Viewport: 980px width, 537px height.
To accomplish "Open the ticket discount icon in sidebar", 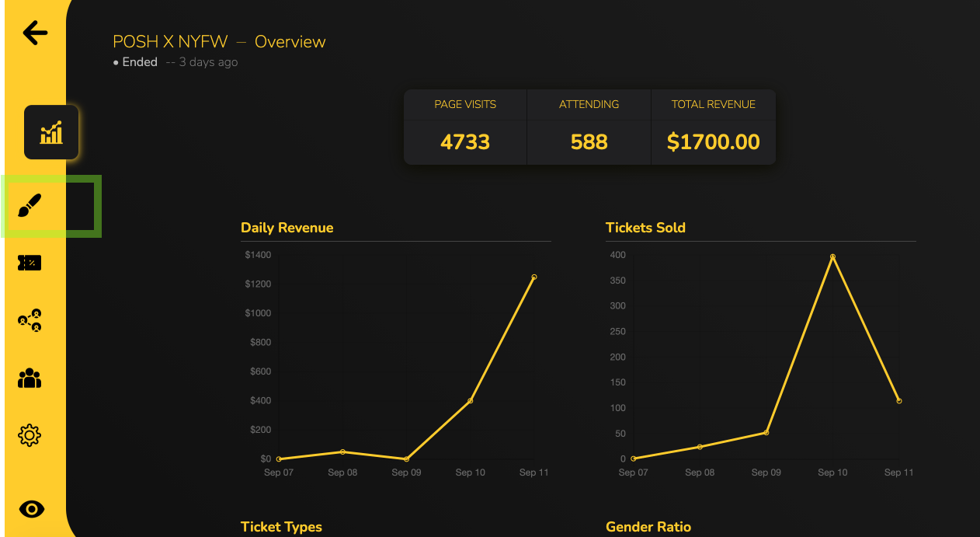I will pyautogui.click(x=30, y=263).
